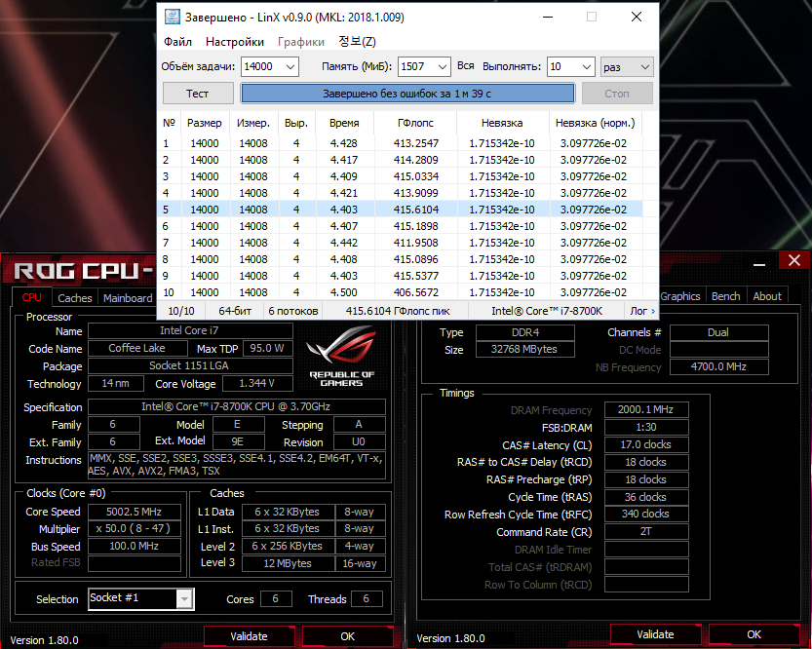The height and width of the screenshot is (649, 812).
Task: Click the Невязка (норм.) column header
Action: 595,123
